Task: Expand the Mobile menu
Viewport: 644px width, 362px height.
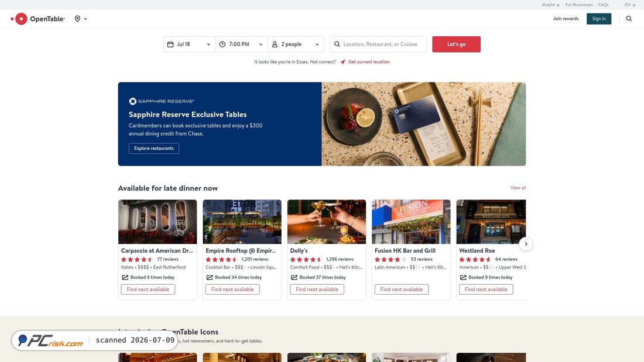Action: (550, 5)
